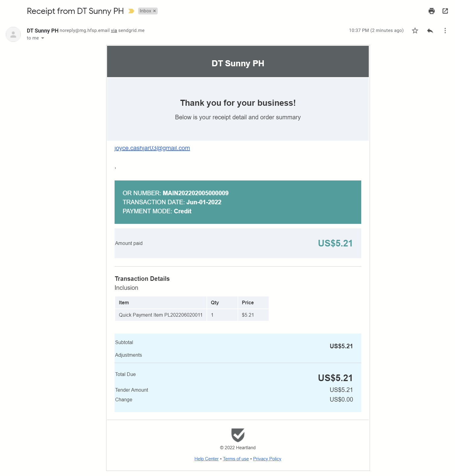
Task: Click the 'via' link in sender line
Action: click(114, 30)
